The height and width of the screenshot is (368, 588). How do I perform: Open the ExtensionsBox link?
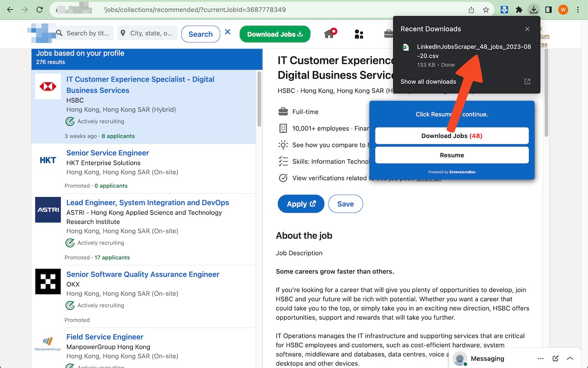pyautogui.click(x=463, y=172)
